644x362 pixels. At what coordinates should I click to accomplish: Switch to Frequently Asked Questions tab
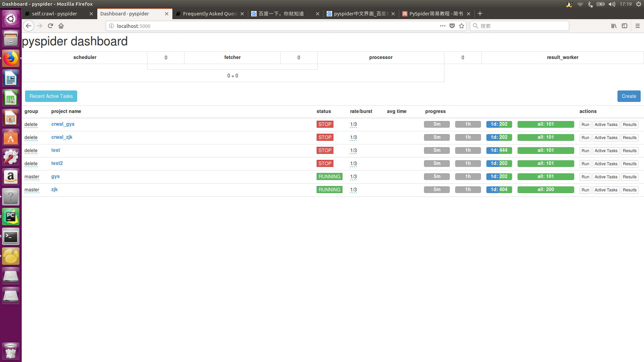pyautogui.click(x=210, y=14)
